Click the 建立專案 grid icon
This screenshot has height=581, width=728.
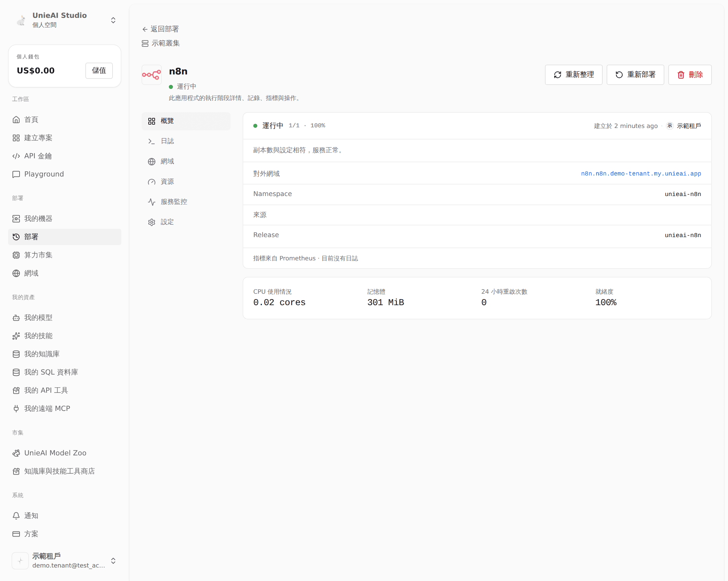coord(16,138)
